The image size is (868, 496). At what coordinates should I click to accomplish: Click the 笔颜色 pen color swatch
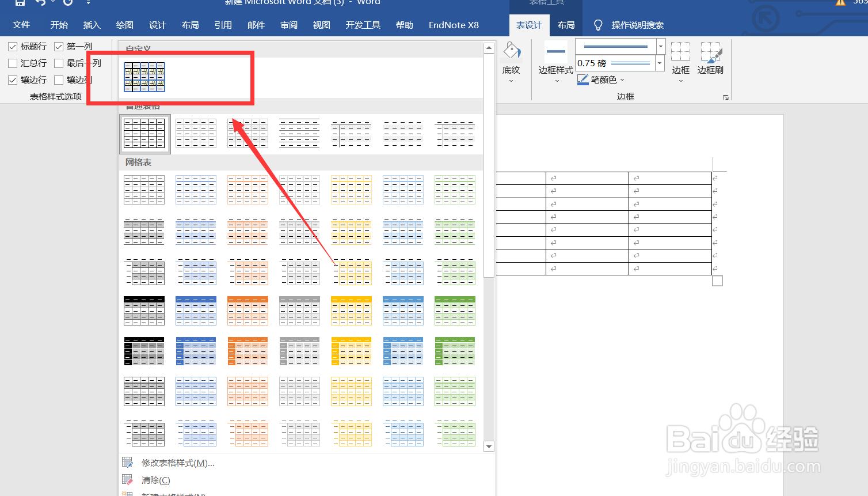coord(583,79)
